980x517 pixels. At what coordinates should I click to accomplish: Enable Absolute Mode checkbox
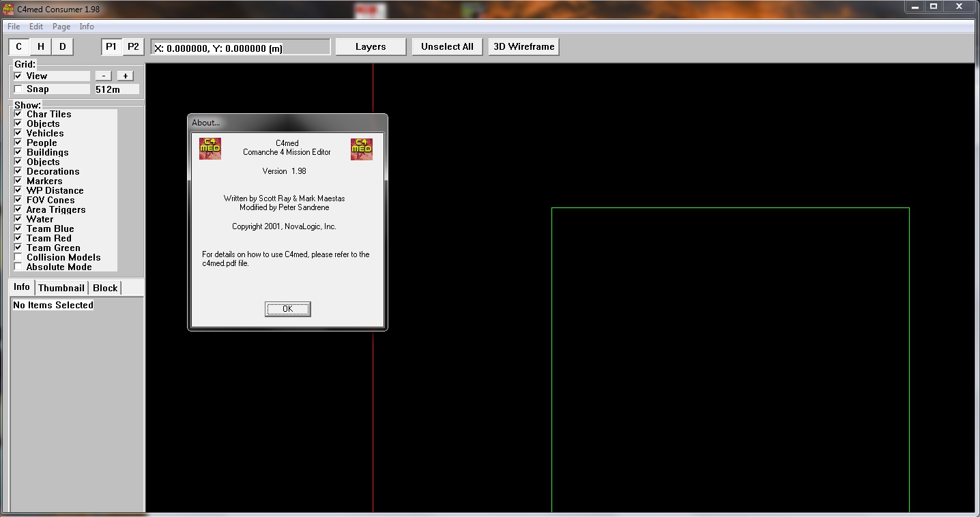pyautogui.click(x=18, y=267)
